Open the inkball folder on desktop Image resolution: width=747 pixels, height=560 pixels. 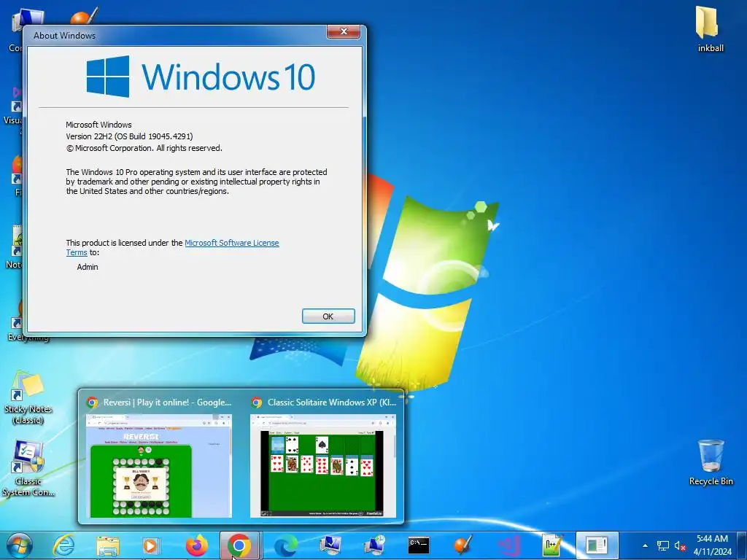click(711, 28)
